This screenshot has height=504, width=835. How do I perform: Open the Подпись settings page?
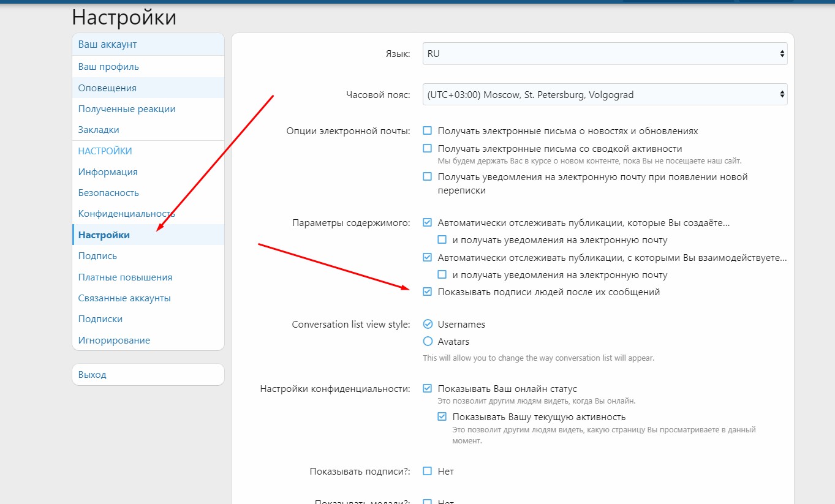coord(97,256)
